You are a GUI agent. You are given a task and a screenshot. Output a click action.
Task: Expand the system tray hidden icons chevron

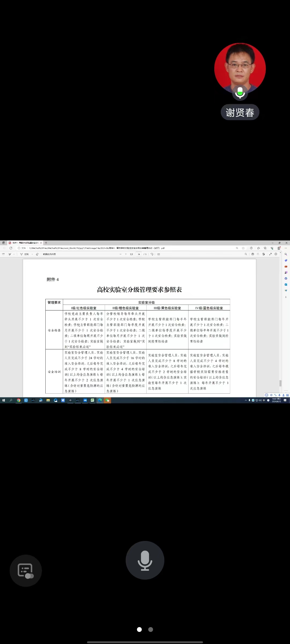pyautogui.click(x=246, y=400)
